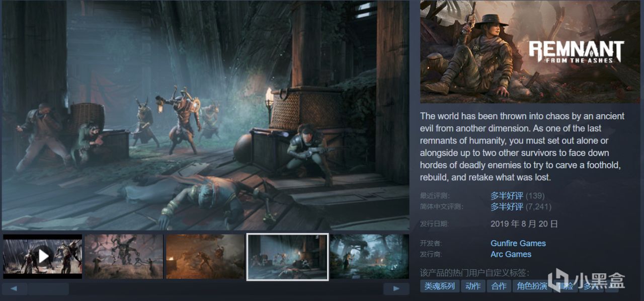Click the left arrow of the thumbnail scrollbar
The height and width of the screenshot is (301, 644).
tap(15, 289)
